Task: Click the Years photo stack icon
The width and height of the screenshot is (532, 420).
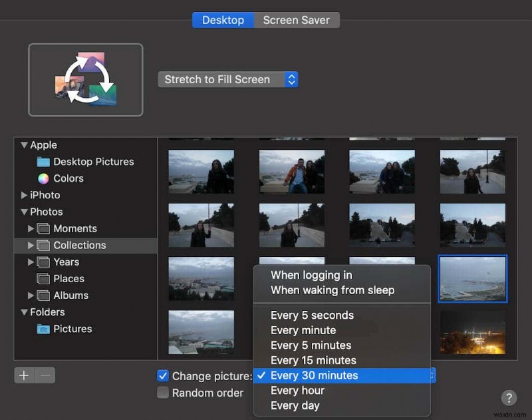Action: coord(43,262)
